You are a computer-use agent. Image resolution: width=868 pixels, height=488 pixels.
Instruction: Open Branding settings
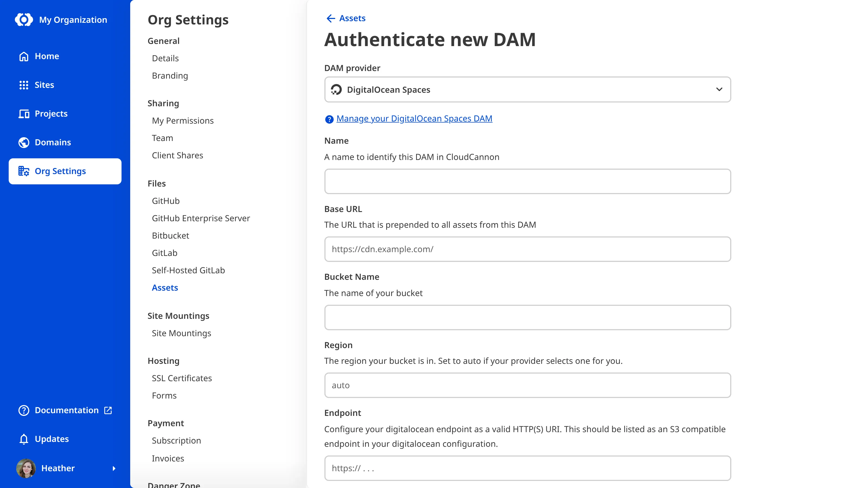point(170,76)
